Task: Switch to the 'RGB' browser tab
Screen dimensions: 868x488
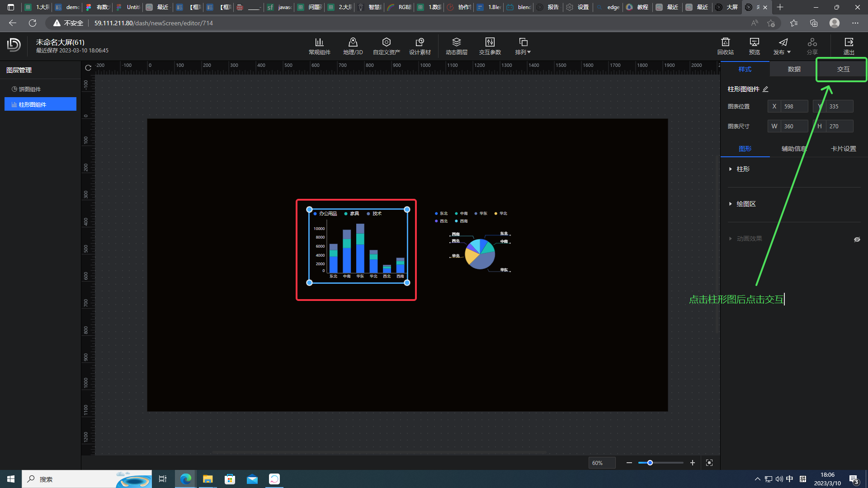Action: click(x=399, y=7)
